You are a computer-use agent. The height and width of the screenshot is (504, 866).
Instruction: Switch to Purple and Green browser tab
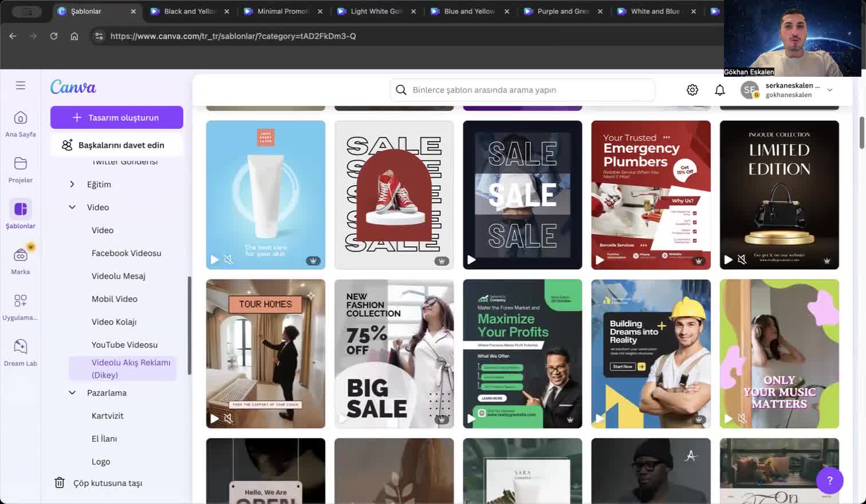563,11
